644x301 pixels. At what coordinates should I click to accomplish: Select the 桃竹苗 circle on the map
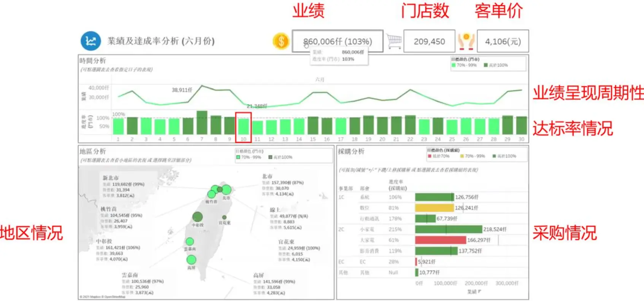tap(211, 194)
